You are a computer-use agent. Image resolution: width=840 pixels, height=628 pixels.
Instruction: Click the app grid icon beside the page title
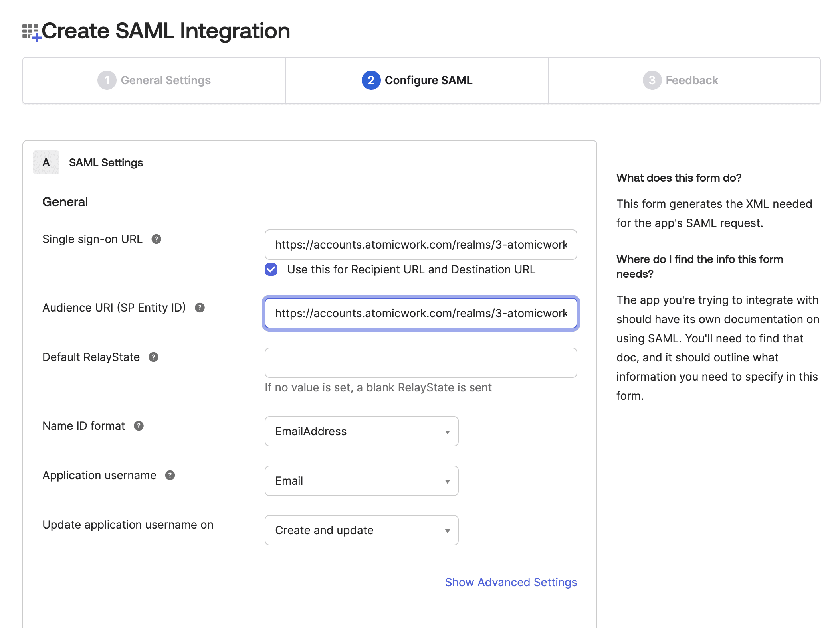coord(31,32)
